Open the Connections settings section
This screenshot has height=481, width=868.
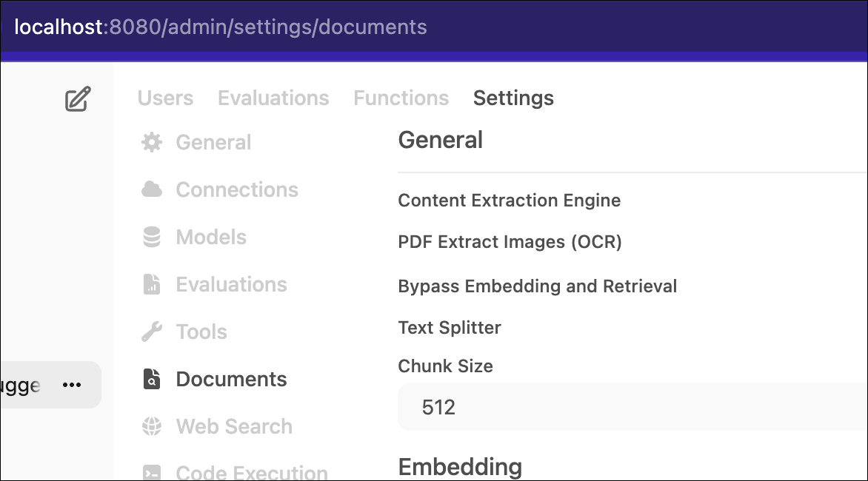pos(237,189)
